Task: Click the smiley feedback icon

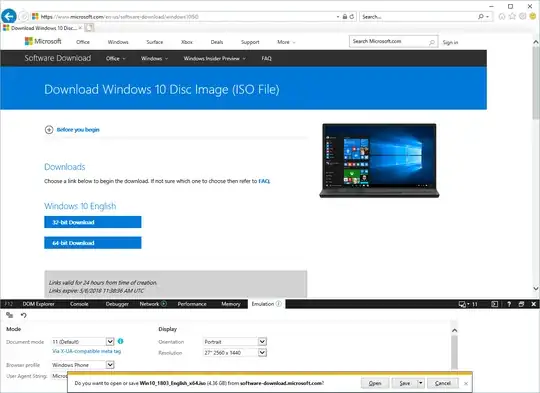Action: click(x=533, y=17)
